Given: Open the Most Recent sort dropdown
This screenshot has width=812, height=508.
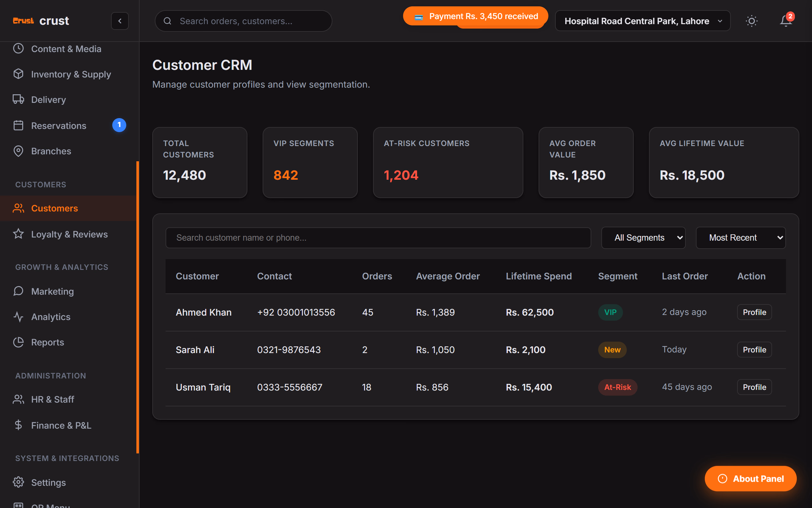Looking at the screenshot, I should click(741, 237).
